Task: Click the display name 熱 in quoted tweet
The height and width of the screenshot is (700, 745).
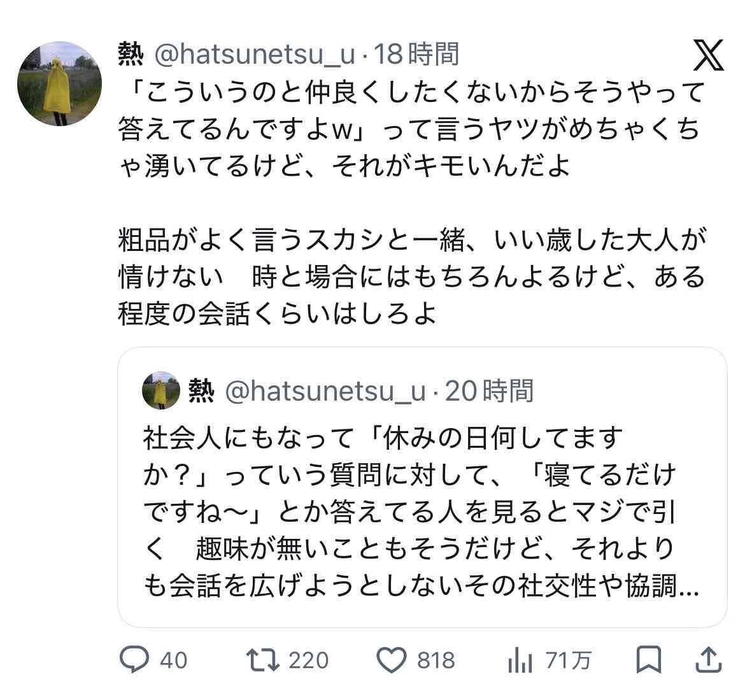Action: tap(201, 390)
